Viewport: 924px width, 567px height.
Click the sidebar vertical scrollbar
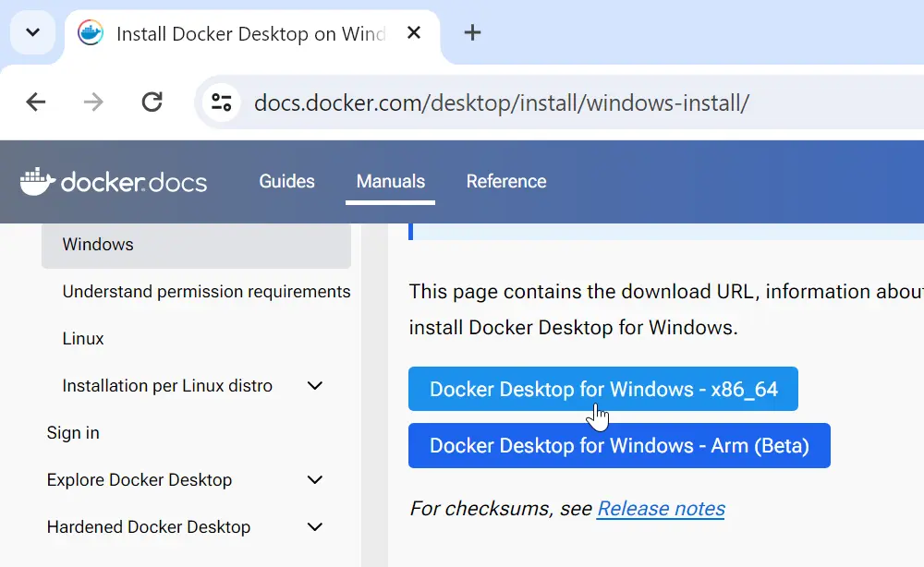point(375,394)
